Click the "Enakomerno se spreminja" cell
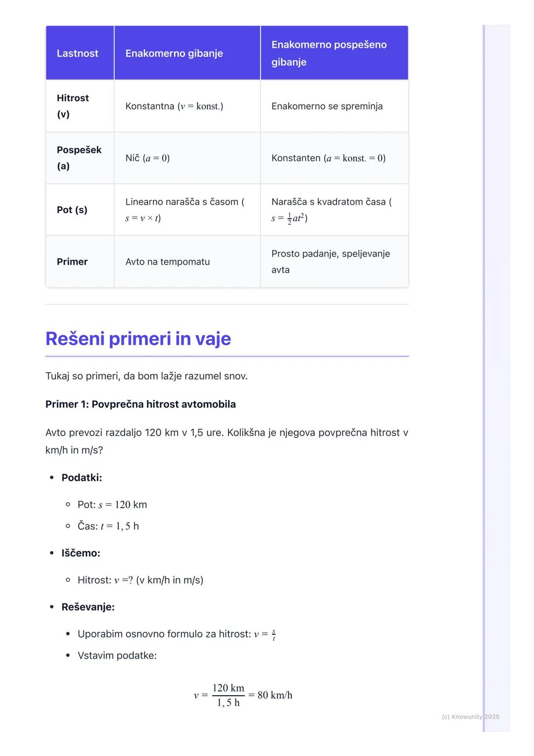The height and width of the screenshot is (756, 534). pos(327,106)
